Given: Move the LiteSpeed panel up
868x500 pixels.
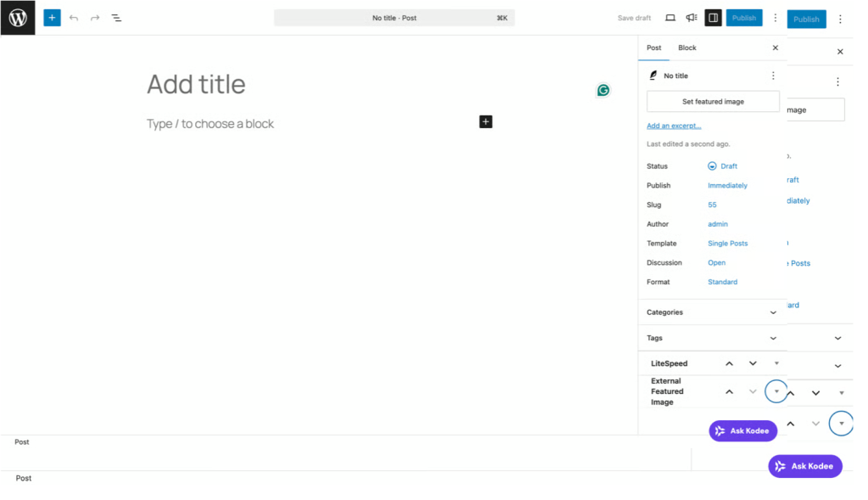Looking at the screenshot, I should (729, 363).
